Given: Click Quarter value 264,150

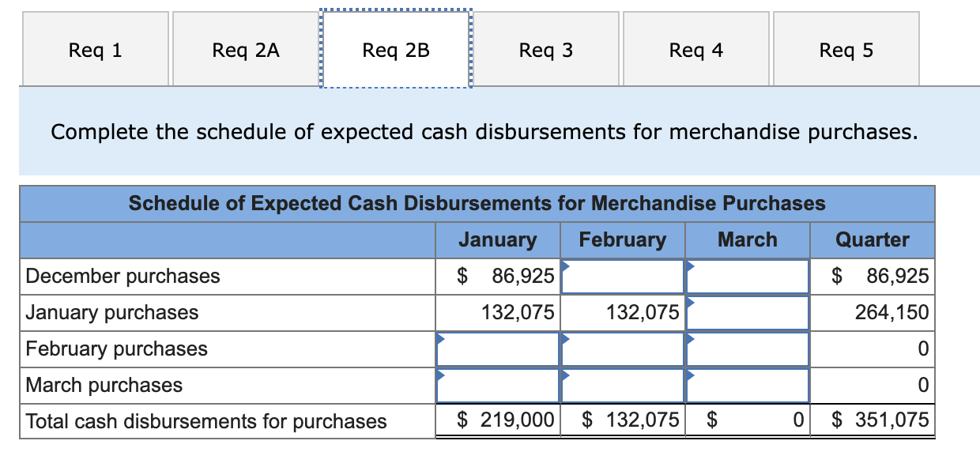Looking at the screenshot, I should (873, 313).
